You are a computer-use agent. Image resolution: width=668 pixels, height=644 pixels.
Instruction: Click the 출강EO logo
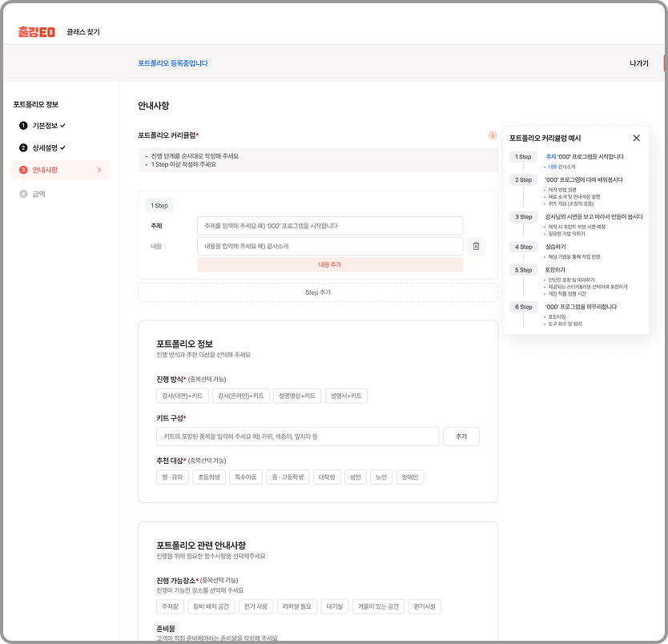37,32
